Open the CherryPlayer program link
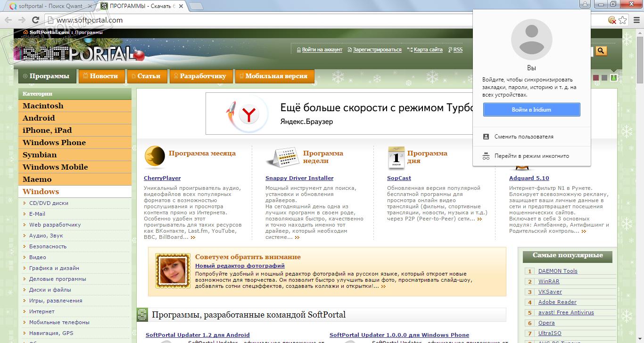644x343 pixels. [162, 178]
